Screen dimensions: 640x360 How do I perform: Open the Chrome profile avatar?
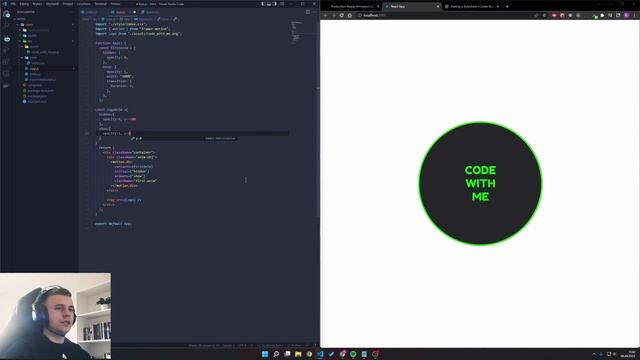pos(626,16)
